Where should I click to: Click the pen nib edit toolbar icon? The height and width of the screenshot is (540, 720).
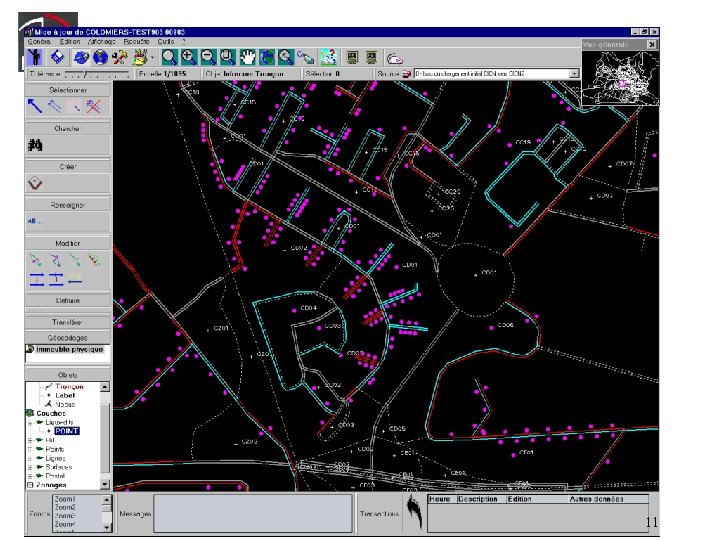coord(306,58)
